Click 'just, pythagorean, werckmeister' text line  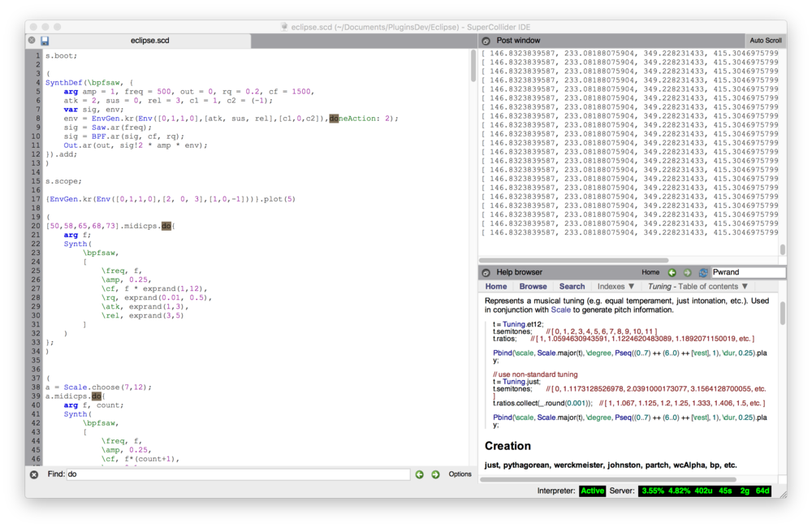click(610, 465)
